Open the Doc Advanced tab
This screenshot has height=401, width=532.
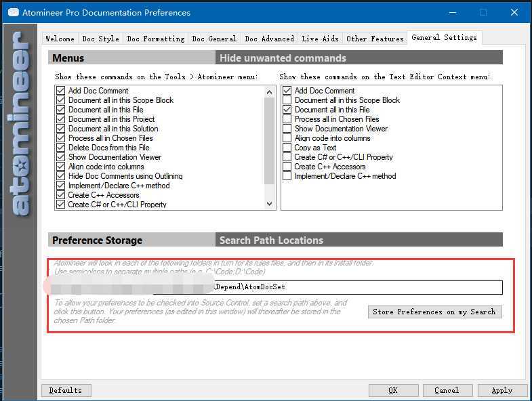click(x=270, y=39)
